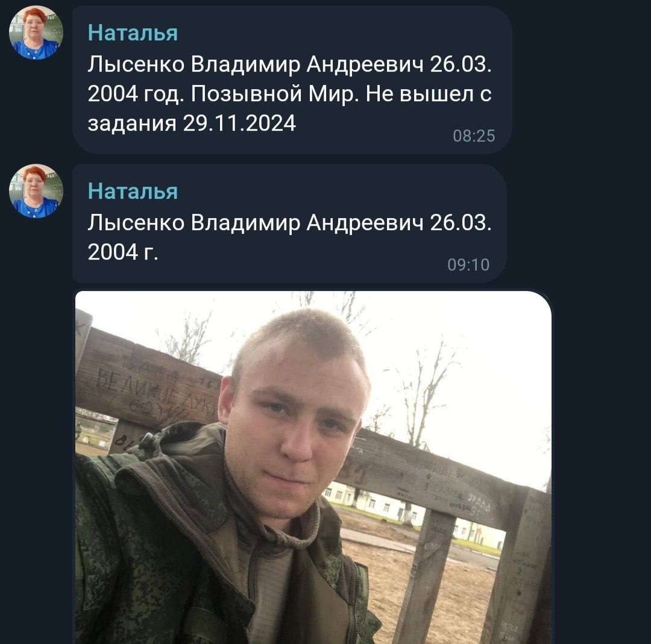Screen dimensions: 651x644
Task: Open the attached photo of the soldier
Action: [x=313, y=467]
